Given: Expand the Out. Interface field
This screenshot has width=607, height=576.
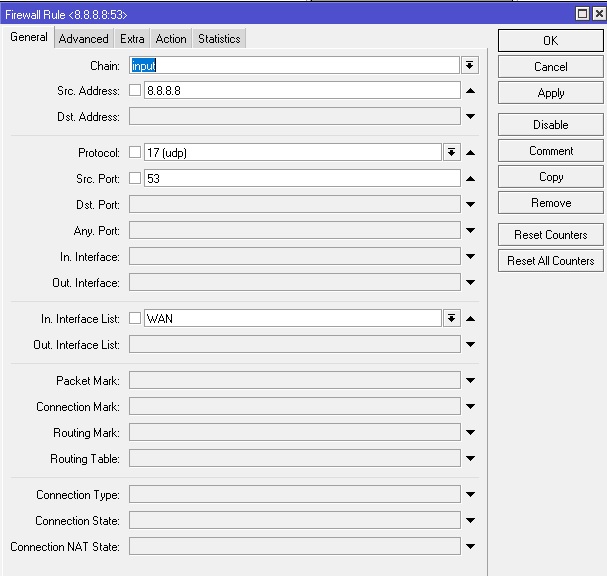Looking at the screenshot, I should click(x=470, y=282).
